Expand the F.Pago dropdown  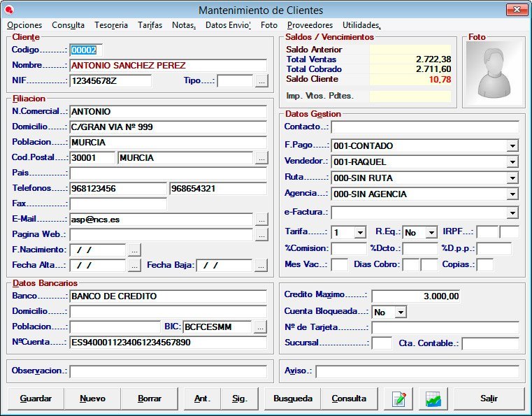pos(512,146)
